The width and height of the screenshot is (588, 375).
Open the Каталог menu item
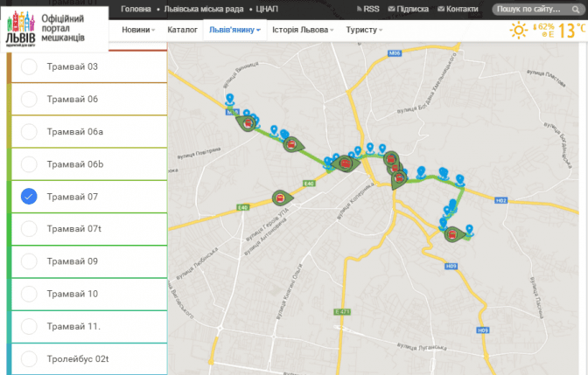coord(182,30)
